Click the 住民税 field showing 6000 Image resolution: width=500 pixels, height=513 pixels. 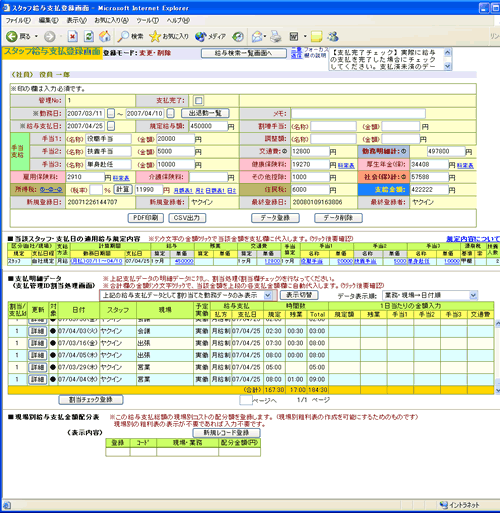(310, 190)
